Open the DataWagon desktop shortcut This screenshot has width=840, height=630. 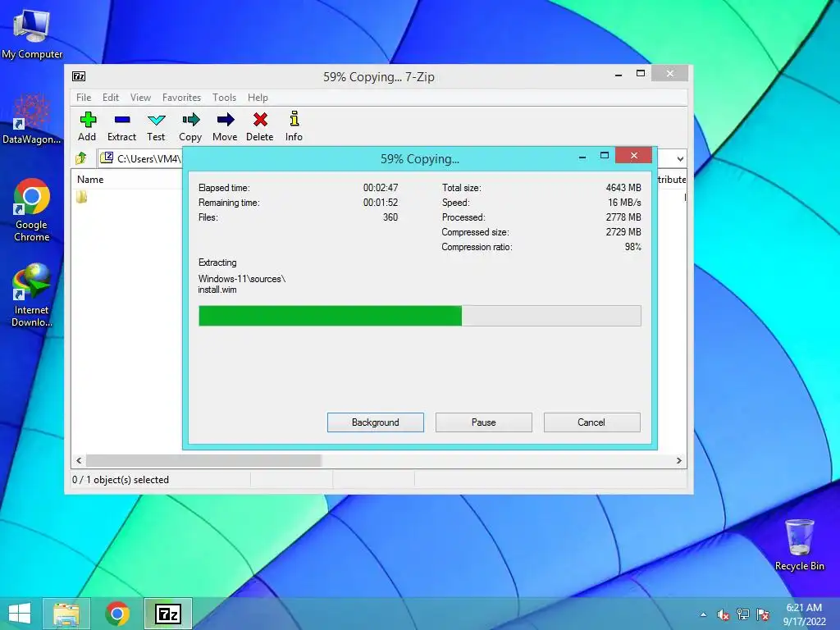tap(32, 119)
